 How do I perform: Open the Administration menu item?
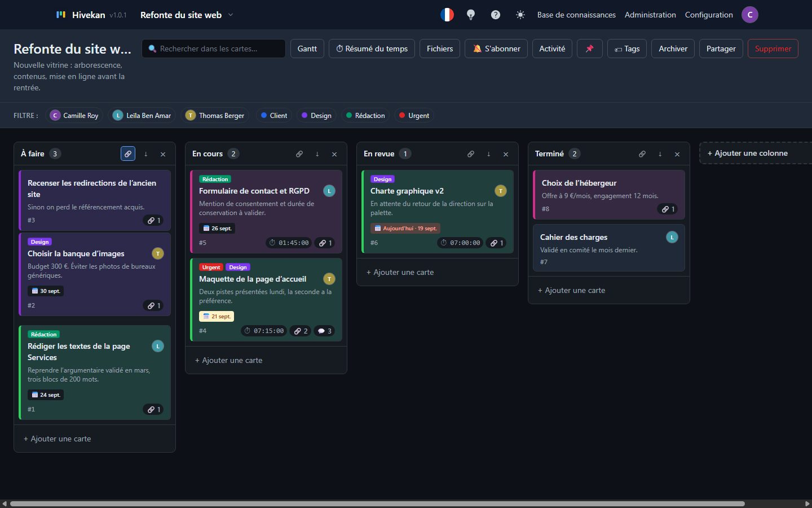(x=650, y=15)
